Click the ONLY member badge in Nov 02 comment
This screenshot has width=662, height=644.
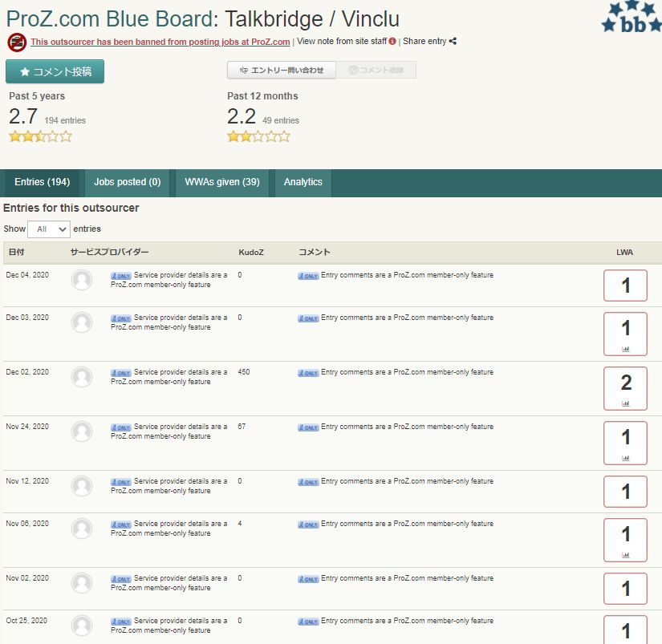[308, 579]
